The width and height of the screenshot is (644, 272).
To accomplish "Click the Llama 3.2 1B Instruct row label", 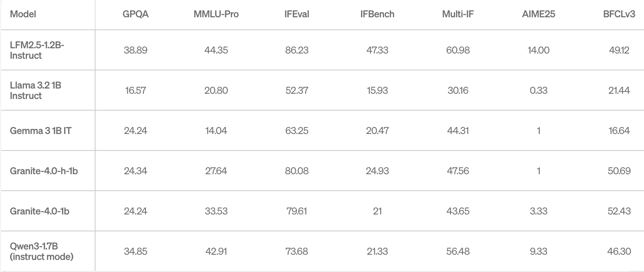I will pyautogui.click(x=35, y=91).
